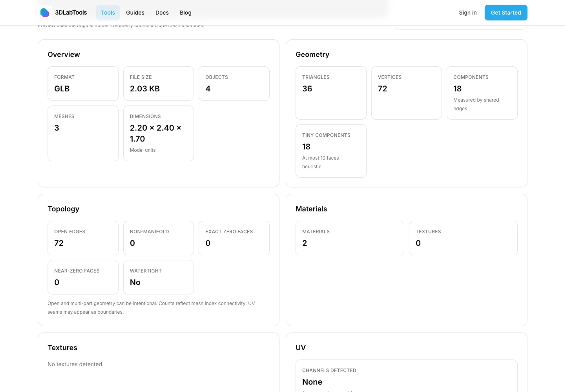Click the Materials count 2
565x392 pixels.
point(305,243)
